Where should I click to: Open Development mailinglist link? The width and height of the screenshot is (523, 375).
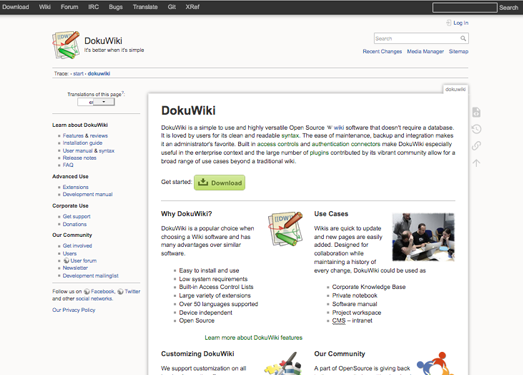91,276
